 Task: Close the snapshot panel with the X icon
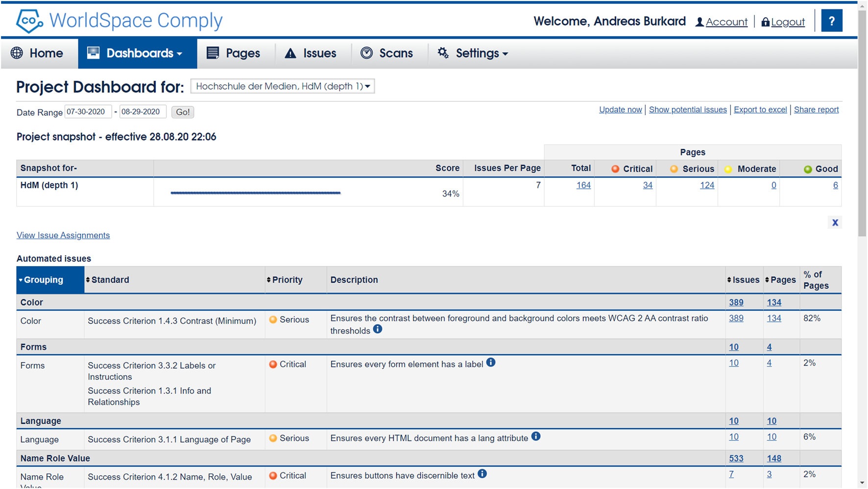pos(835,222)
